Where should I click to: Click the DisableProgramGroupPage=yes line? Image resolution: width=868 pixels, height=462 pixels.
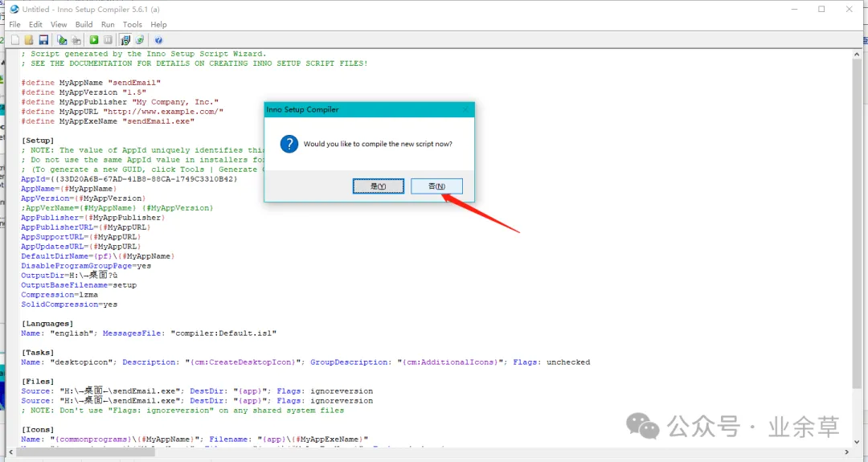86,266
